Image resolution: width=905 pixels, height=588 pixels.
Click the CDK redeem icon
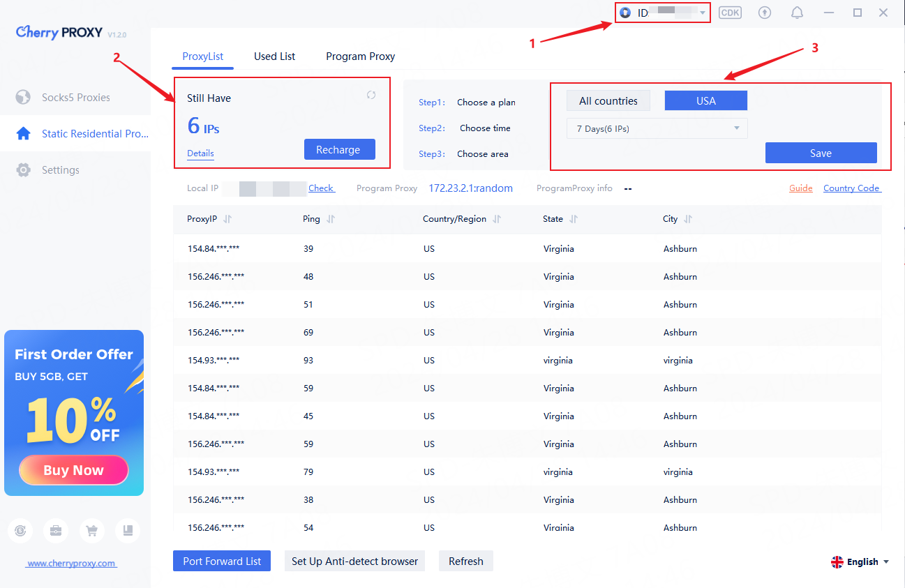(x=730, y=13)
